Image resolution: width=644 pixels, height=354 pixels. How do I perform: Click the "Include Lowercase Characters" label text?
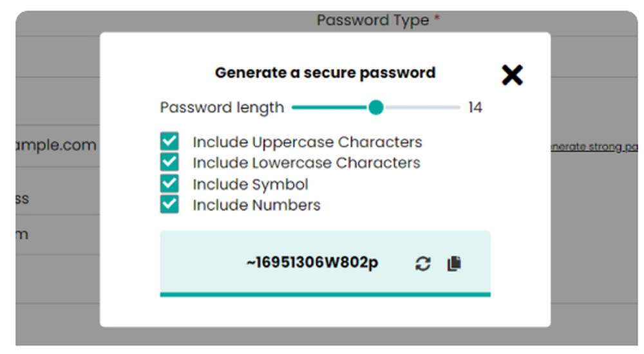(306, 163)
